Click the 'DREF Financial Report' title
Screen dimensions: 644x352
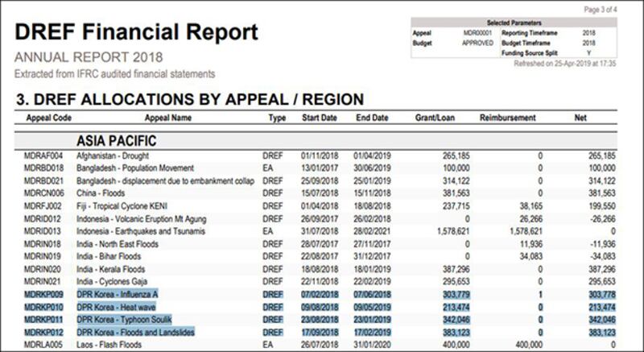[136, 32]
